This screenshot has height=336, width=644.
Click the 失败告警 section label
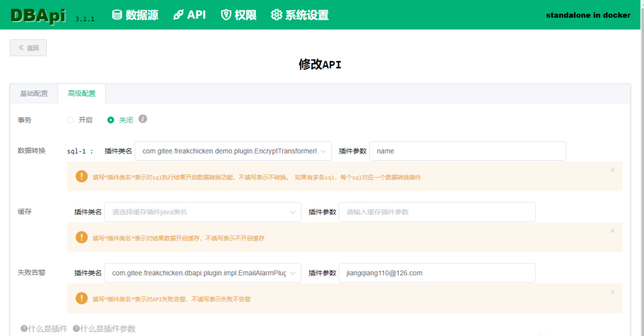tap(31, 272)
